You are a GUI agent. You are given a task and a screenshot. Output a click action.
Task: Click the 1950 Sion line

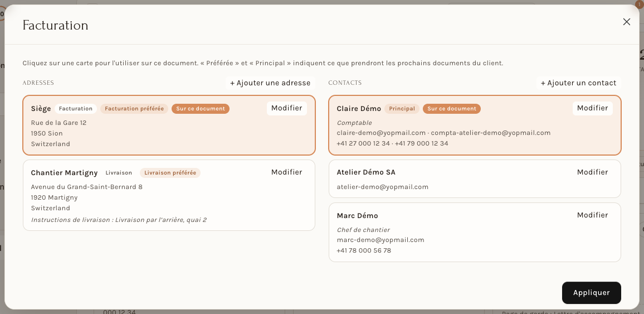pos(47,133)
